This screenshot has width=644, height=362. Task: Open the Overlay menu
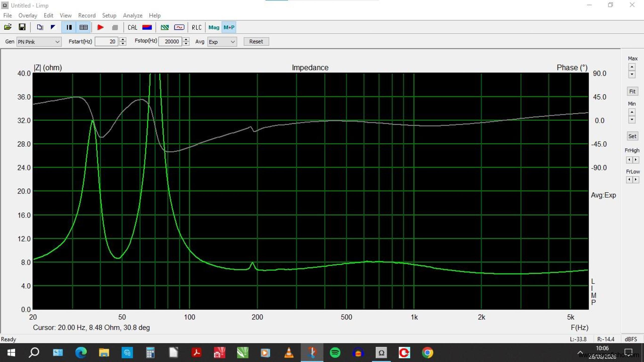(x=28, y=15)
